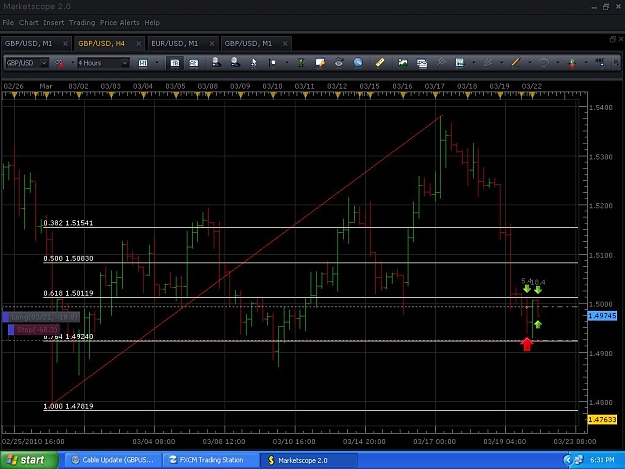Click the zoom in magnifier icon
Screen dimensions: 625x469
pos(216,63)
